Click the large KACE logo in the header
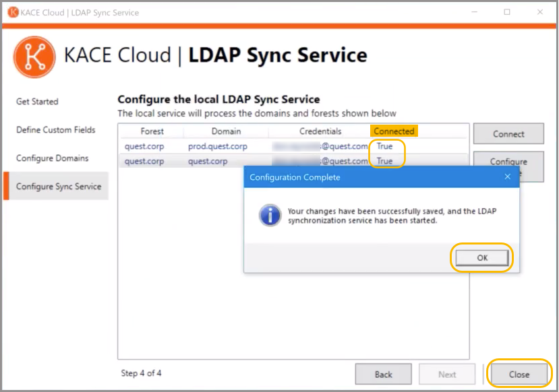This screenshot has width=559, height=392. coord(34,57)
